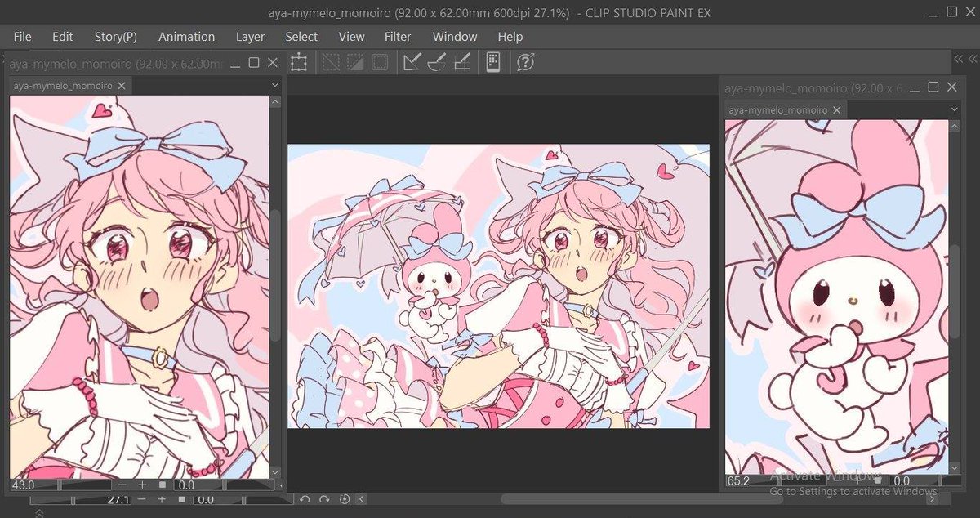Open the Clip Studio support help icon
The height and width of the screenshot is (518, 980).
526,62
